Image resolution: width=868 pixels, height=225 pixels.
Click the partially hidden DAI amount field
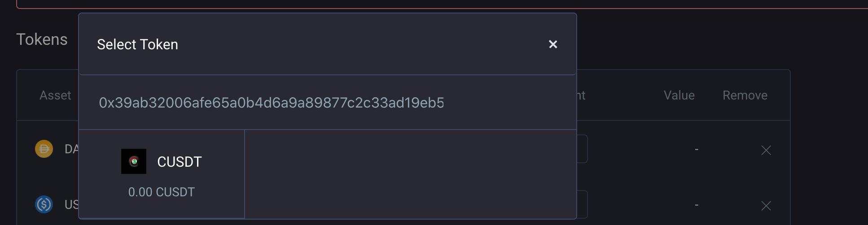582,149
